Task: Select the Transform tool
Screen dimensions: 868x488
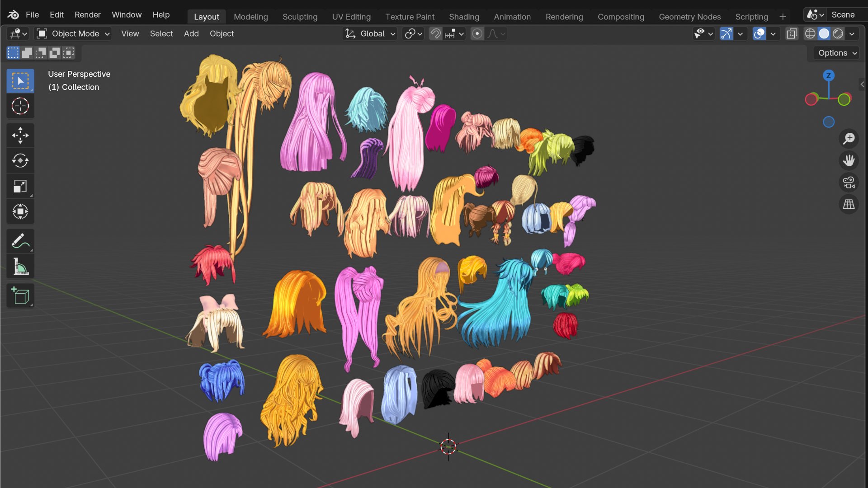Action: pyautogui.click(x=20, y=211)
